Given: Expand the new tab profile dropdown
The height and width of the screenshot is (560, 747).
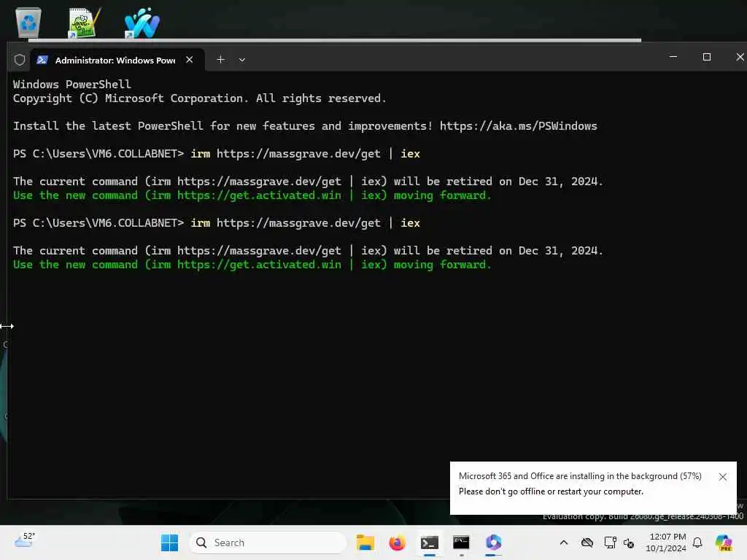Looking at the screenshot, I should click(x=242, y=60).
